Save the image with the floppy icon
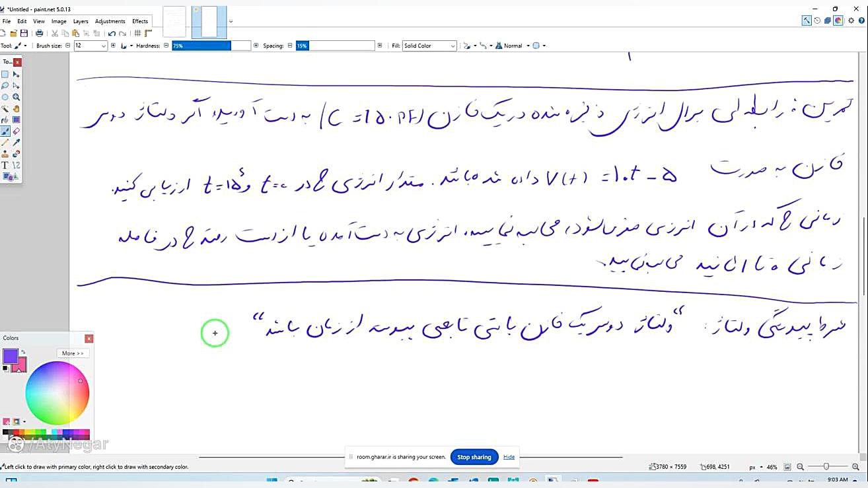 (24, 33)
